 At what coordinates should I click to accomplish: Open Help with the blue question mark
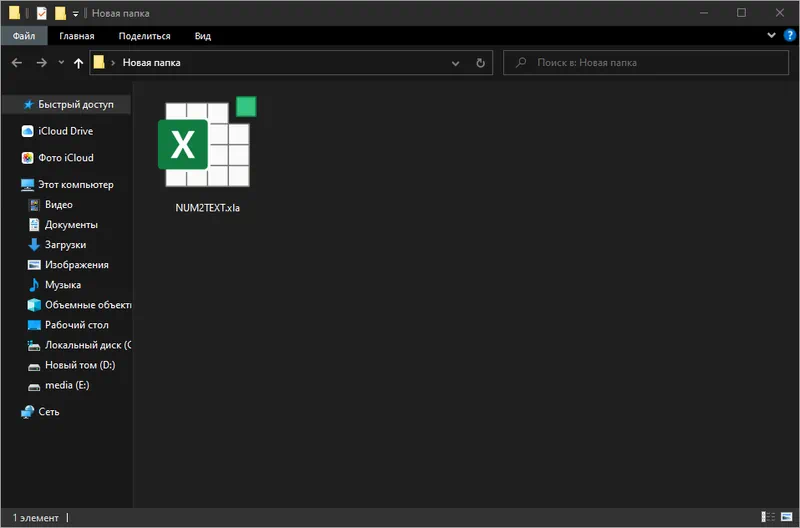click(x=789, y=35)
